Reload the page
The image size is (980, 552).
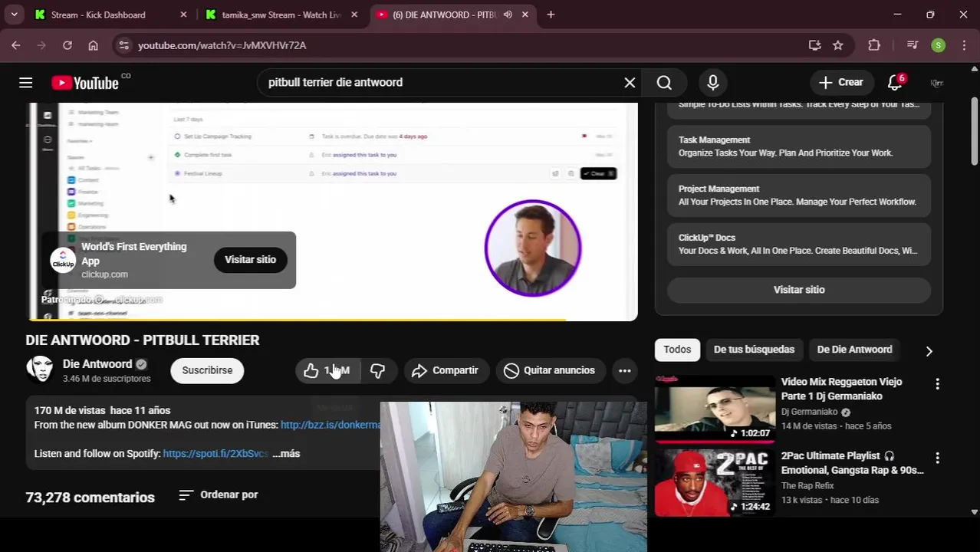pyautogui.click(x=67, y=45)
